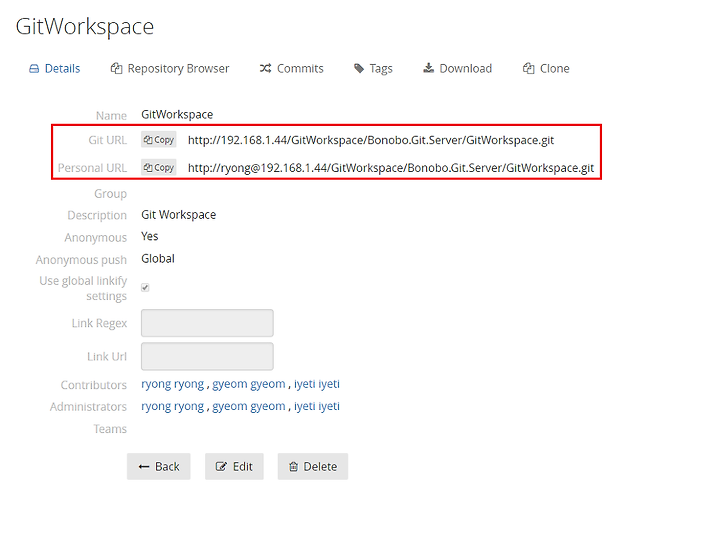
Task: Go to the Tags tab
Action: click(373, 69)
